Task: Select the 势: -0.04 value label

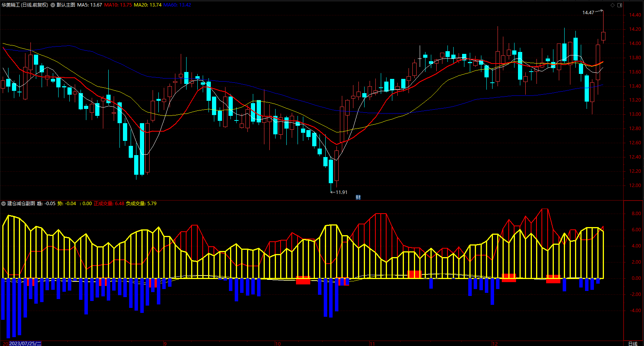Action: 67,204
